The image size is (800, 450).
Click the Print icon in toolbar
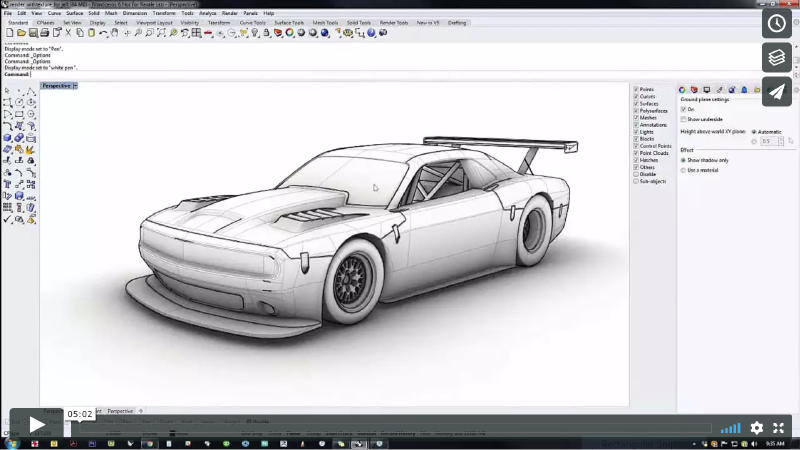pos(44,33)
